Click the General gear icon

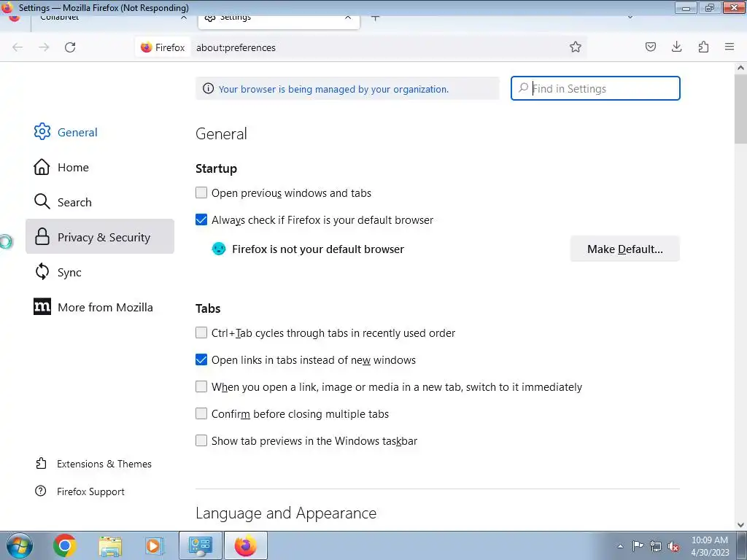tap(42, 132)
